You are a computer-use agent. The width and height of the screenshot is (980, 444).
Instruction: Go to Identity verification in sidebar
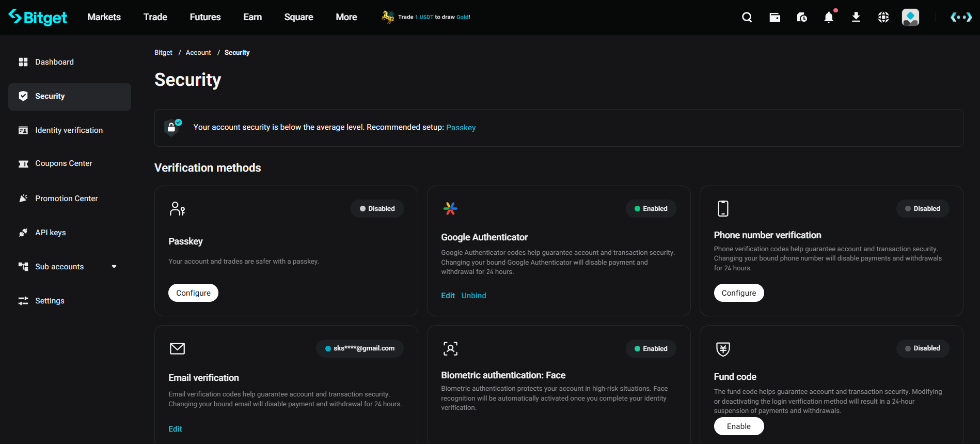click(x=69, y=130)
